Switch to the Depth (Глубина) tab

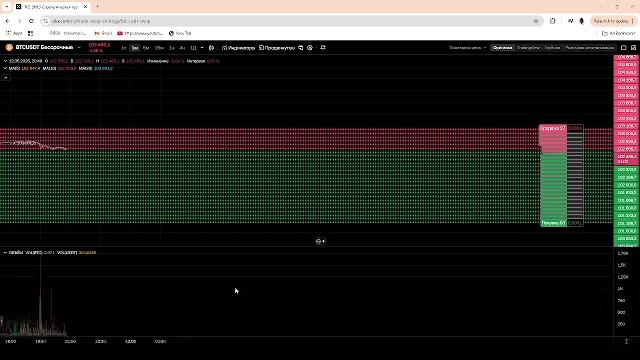coord(552,48)
